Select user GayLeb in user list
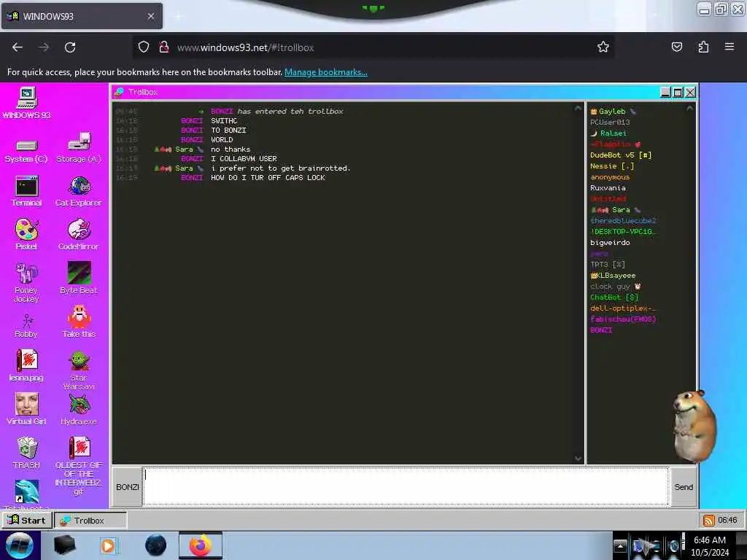Screen dimensions: 747x560 tap(612, 112)
